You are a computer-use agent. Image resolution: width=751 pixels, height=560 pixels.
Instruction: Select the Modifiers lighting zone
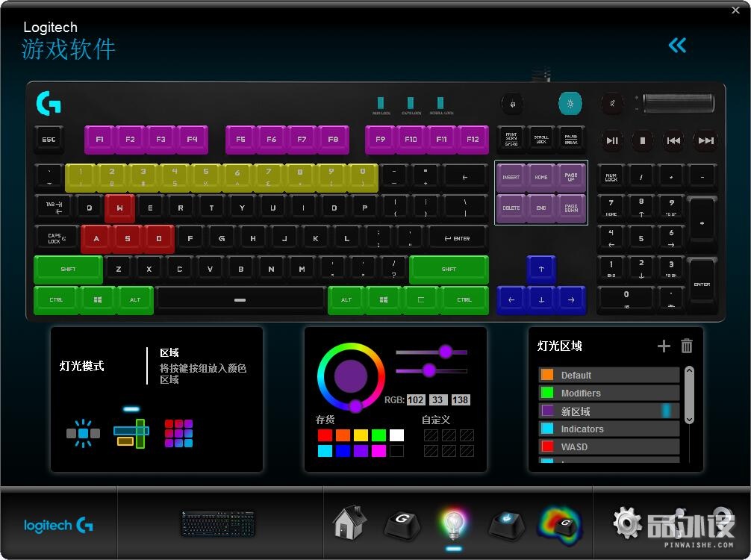[608, 393]
